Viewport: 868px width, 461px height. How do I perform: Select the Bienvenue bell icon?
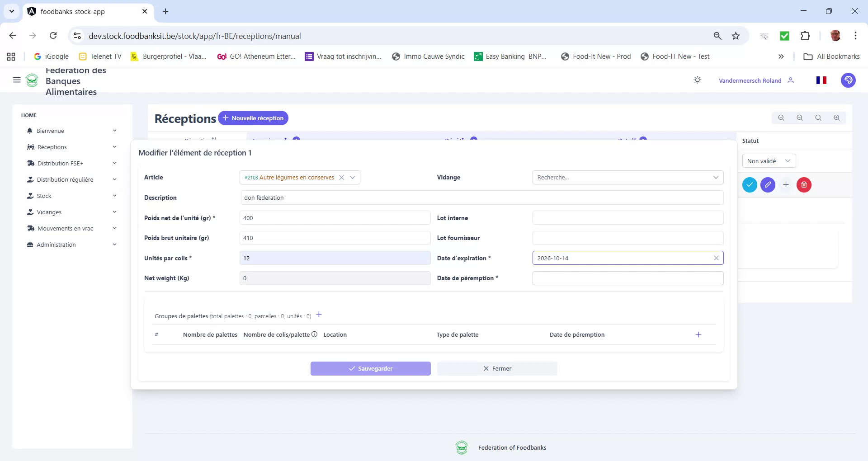[30, 131]
